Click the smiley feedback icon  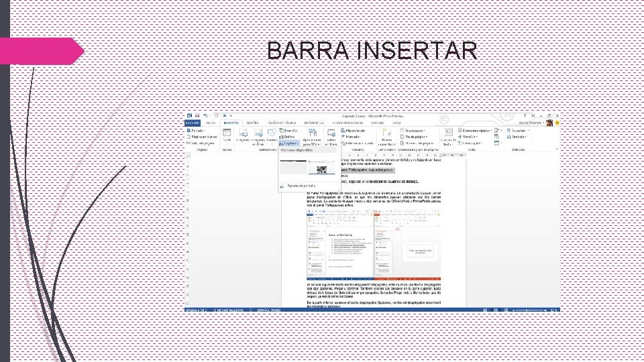pyautogui.click(x=557, y=123)
